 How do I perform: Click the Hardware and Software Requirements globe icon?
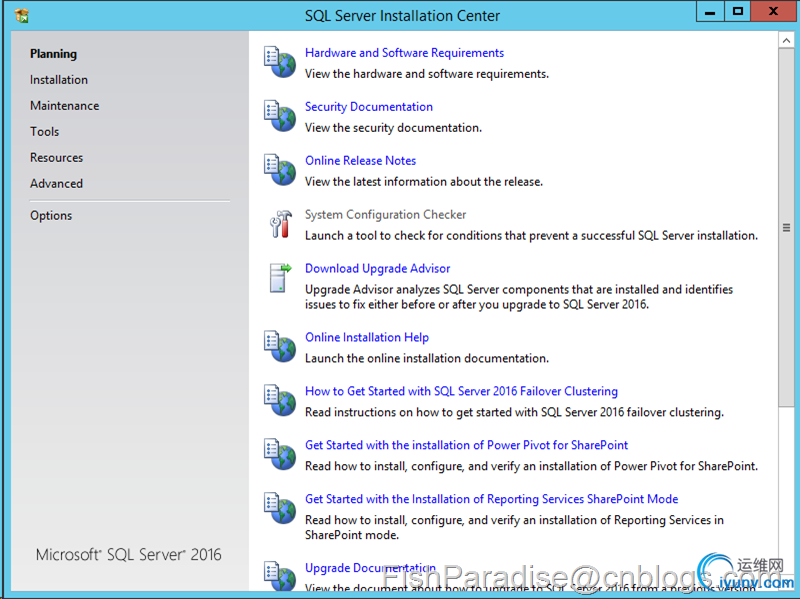[x=280, y=62]
